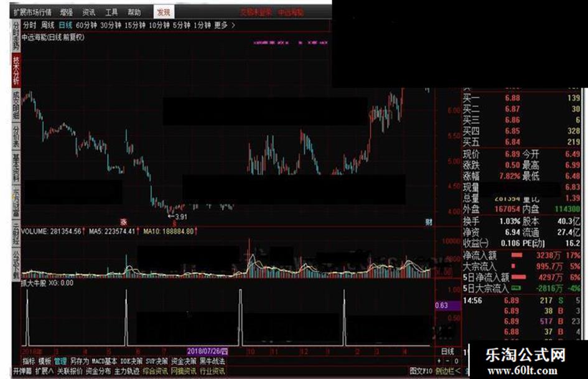588x379 pixels.
Task: Click the 14:56 trade tick row
Action: pyautogui.click(x=521, y=301)
